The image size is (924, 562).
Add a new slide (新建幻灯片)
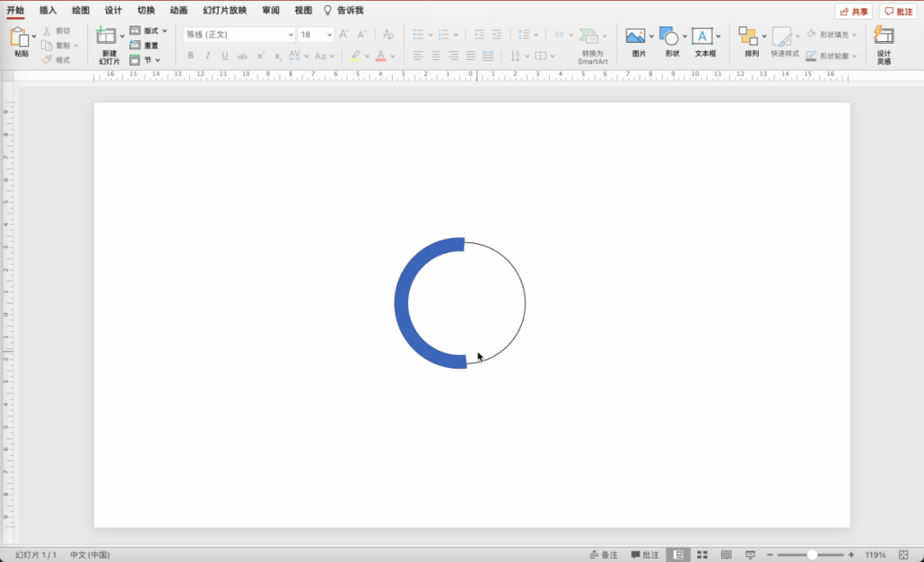106,36
